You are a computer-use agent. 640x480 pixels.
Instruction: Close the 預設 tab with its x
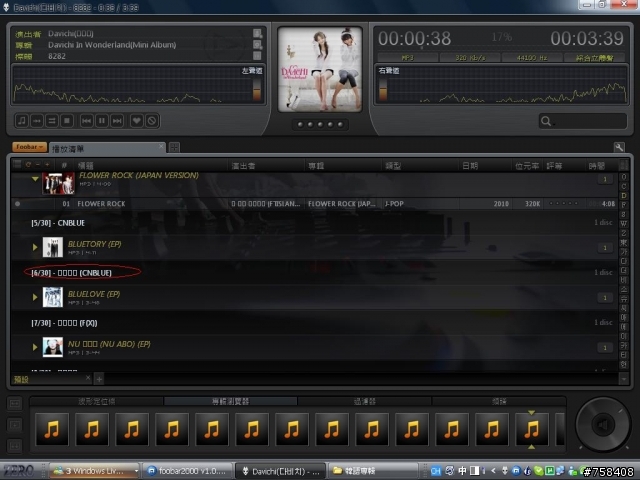[x=88, y=378]
